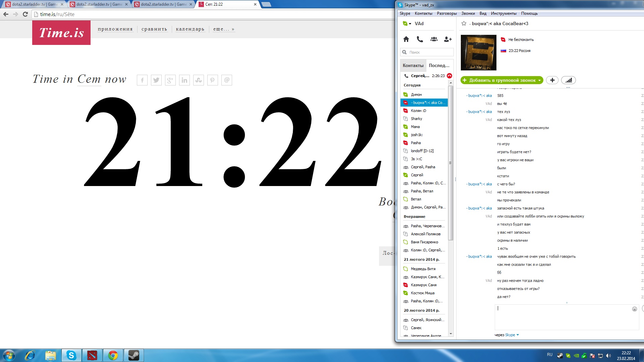Toggle favorite star for buqwa contact

(x=464, y=23)
